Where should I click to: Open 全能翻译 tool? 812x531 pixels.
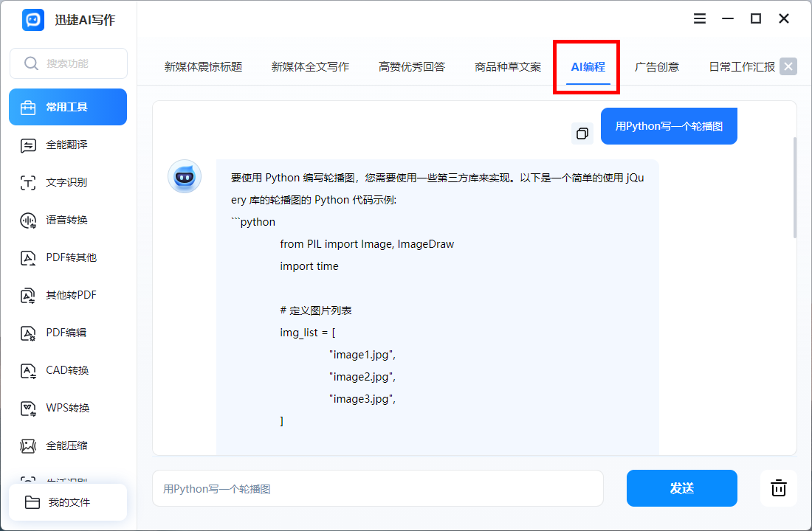click(68, 145)
